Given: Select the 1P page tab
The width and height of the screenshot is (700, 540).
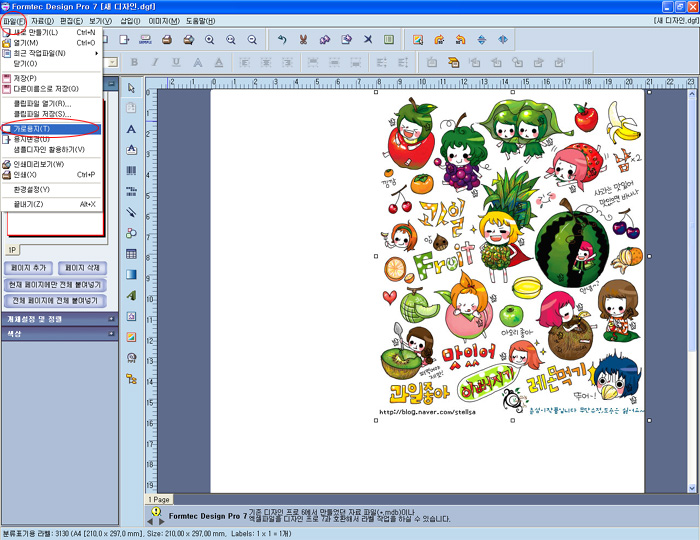Looking at the screenshot, I should (12, 250).
